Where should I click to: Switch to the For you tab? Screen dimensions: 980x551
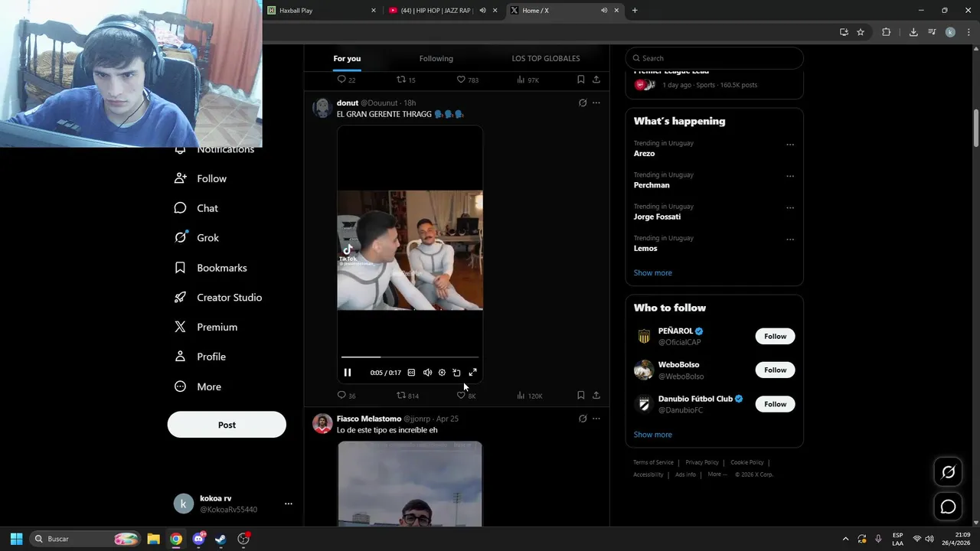(347, 58)
